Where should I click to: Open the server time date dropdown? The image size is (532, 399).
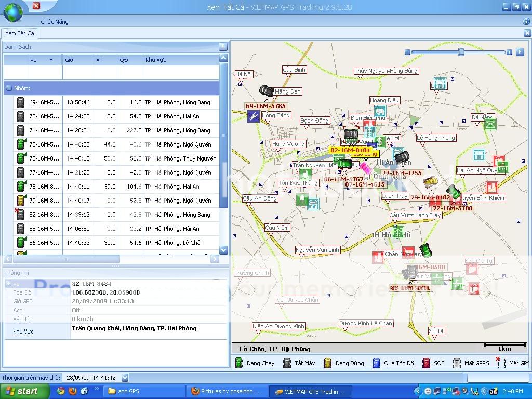coord(125,378)
